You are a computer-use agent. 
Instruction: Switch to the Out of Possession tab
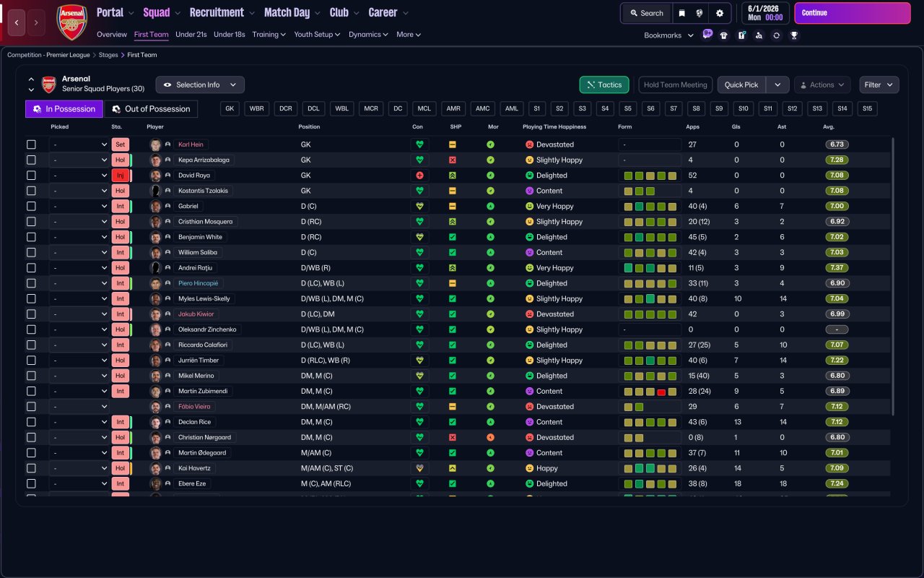151,108
